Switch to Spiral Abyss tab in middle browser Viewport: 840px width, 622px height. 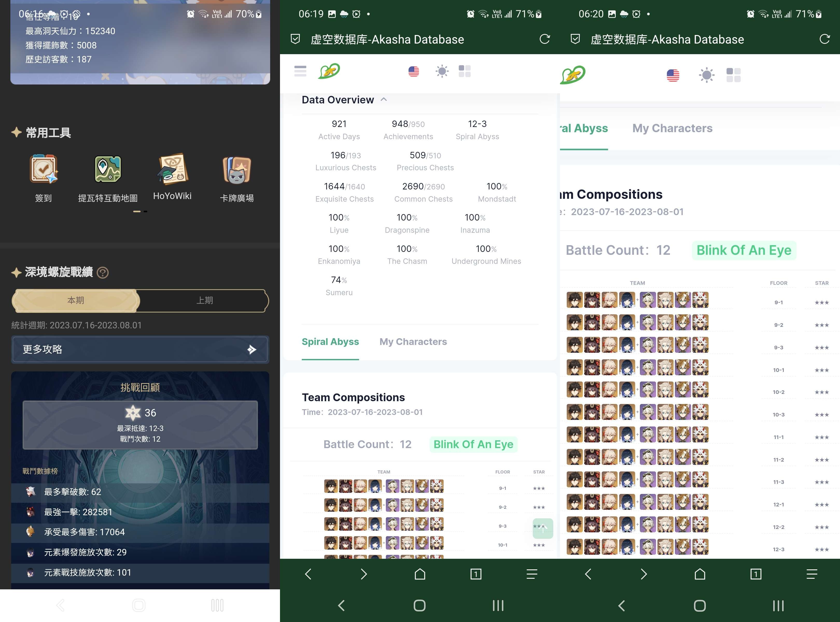pos(330,342)
